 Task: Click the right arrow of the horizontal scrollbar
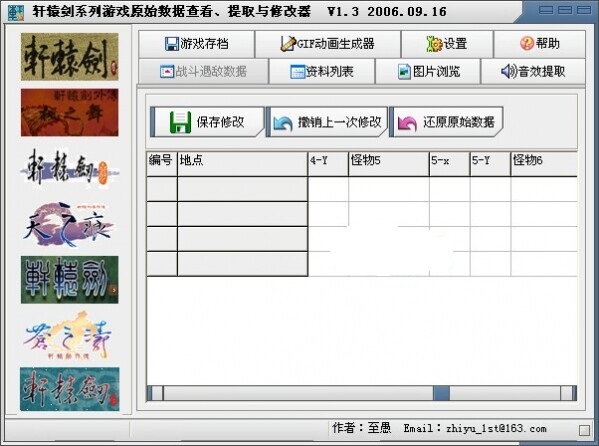click(x=568, y=393)
